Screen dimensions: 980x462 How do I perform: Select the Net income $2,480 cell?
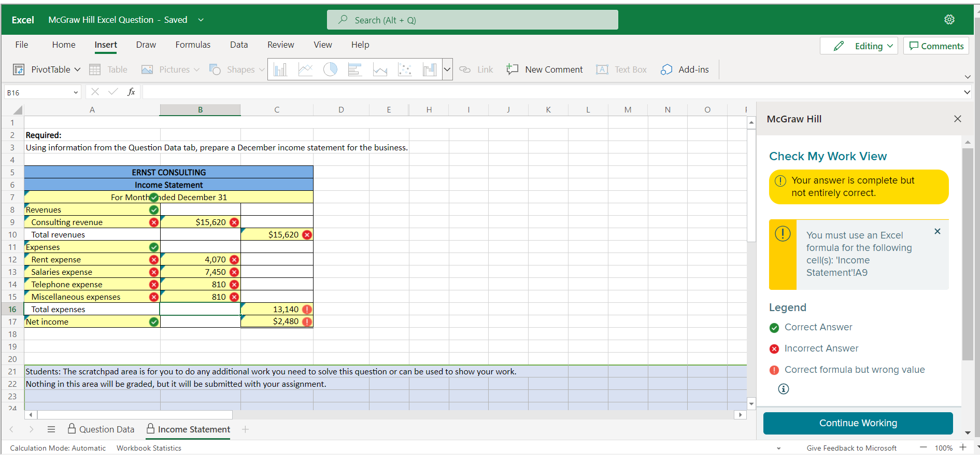pyautogui.click(x=277, y=321)
